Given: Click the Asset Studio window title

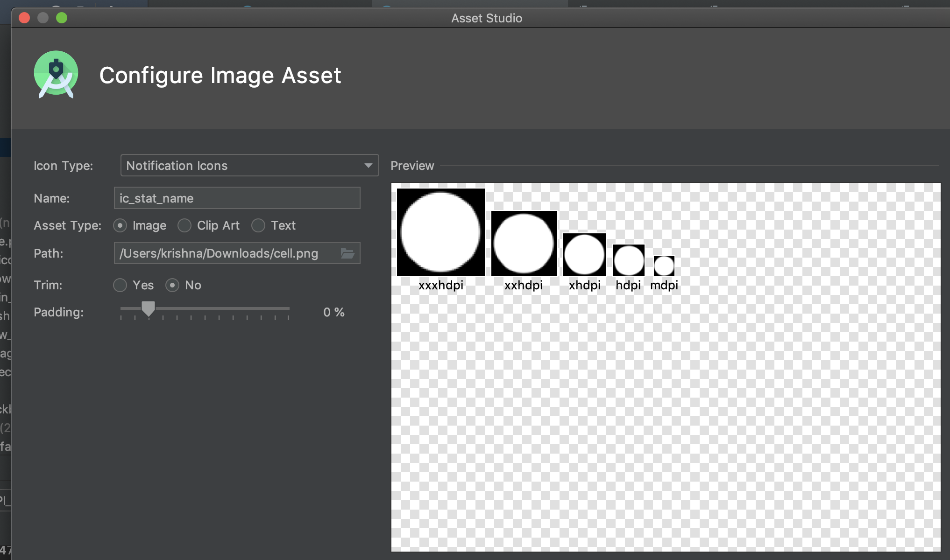Looking at the screenshot, I should (487, 18).
